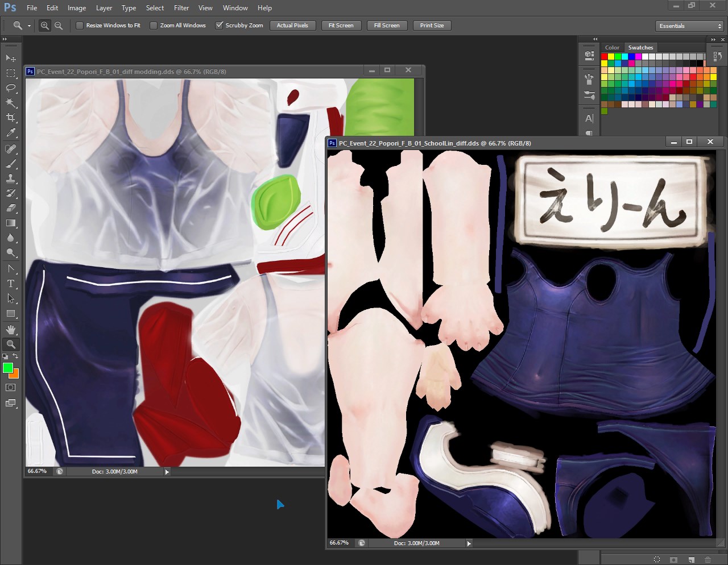Viewport: 728px width, 565px height.
Task: Pick the Eyedropper tool
Action: click(11, 133)
